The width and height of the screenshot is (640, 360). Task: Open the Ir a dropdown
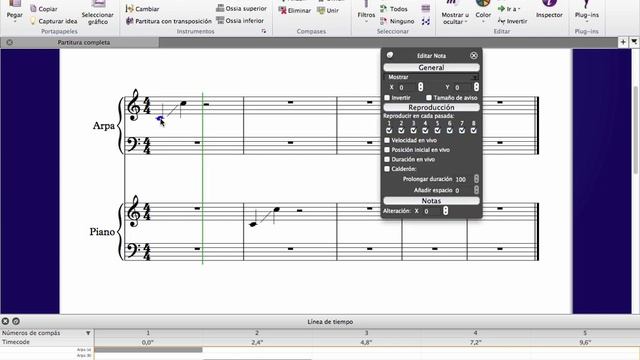509,9
